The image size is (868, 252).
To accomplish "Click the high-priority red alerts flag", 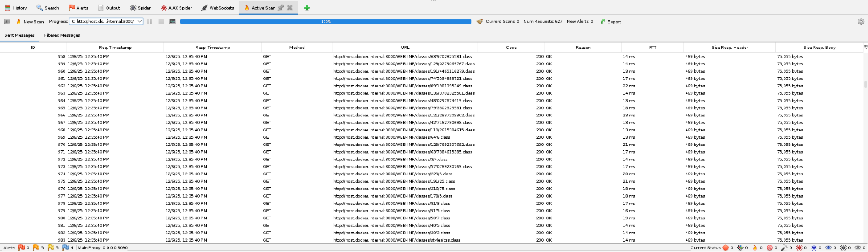I will pyautogui.click(x=21, y=247).
